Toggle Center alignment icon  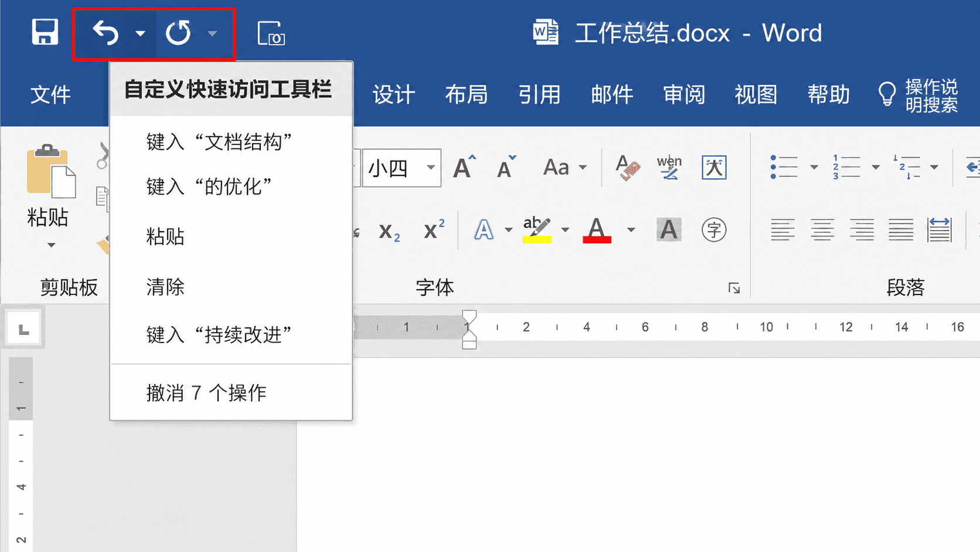point(822,230)
